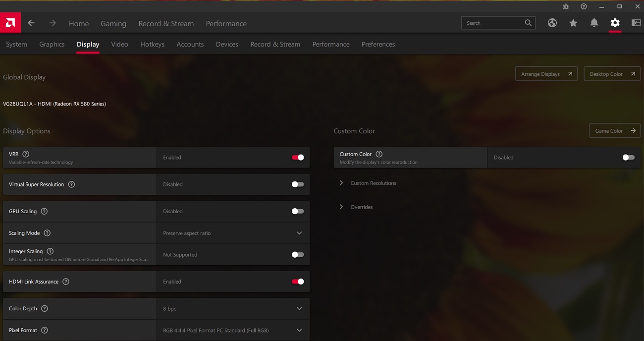Show help for Scaling Mode
644x341 pixels.
47,233
